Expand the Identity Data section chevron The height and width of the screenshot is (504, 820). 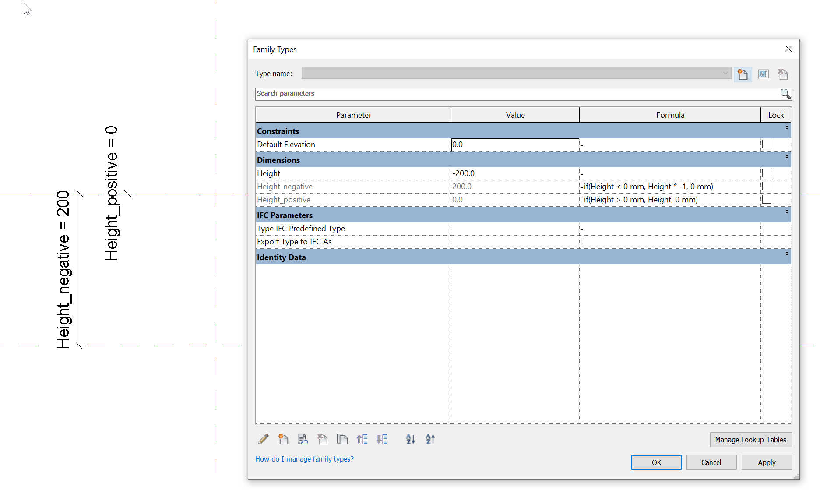click(x=786, y=254)
